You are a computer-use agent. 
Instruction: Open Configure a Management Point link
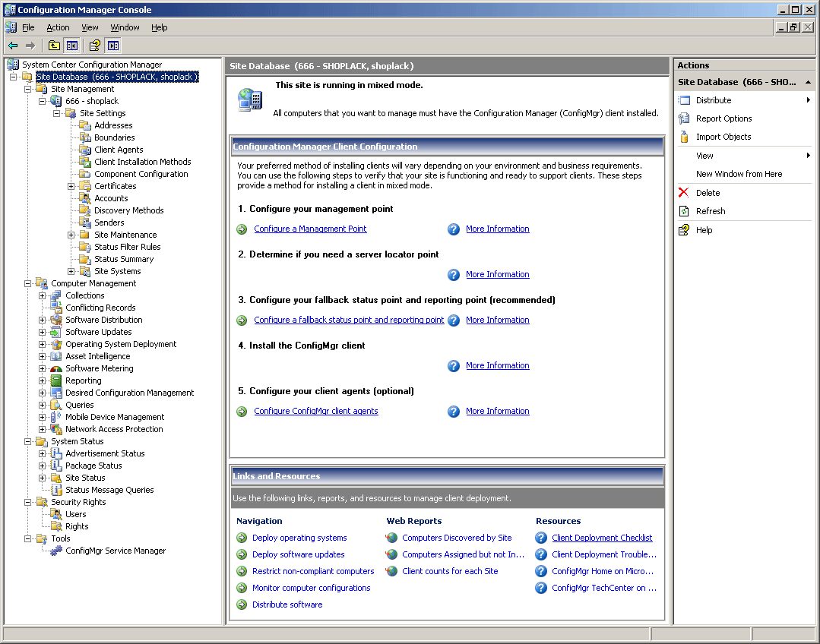[310, 229]
